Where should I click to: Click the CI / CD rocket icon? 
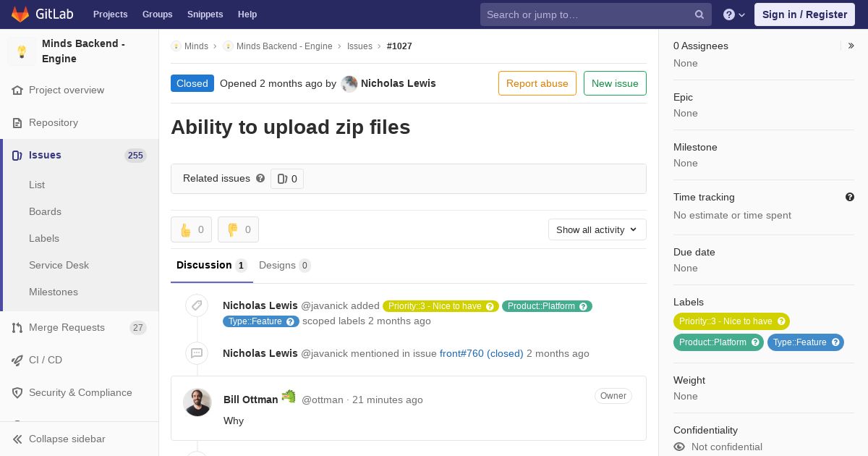click(x=17, y=360)
